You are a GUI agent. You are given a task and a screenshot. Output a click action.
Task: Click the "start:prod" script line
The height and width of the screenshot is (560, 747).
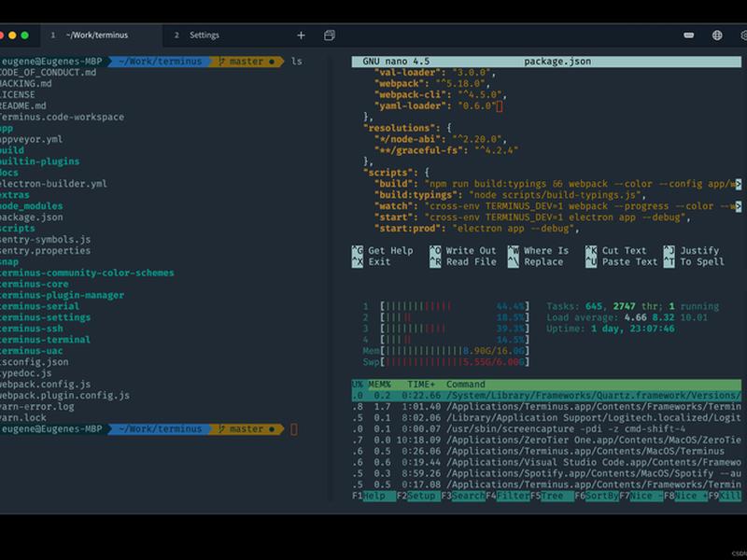click(476, 229)
